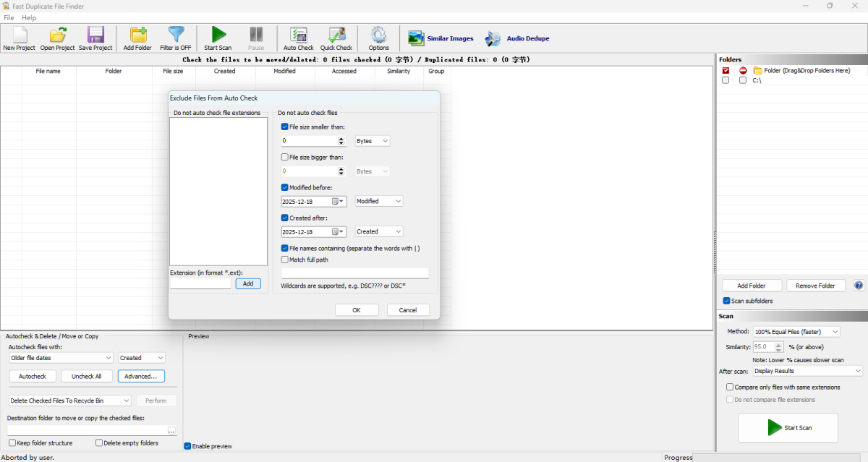868x462 pixels.
Task: Disable Scan subfolders
Action: point(726,301)
